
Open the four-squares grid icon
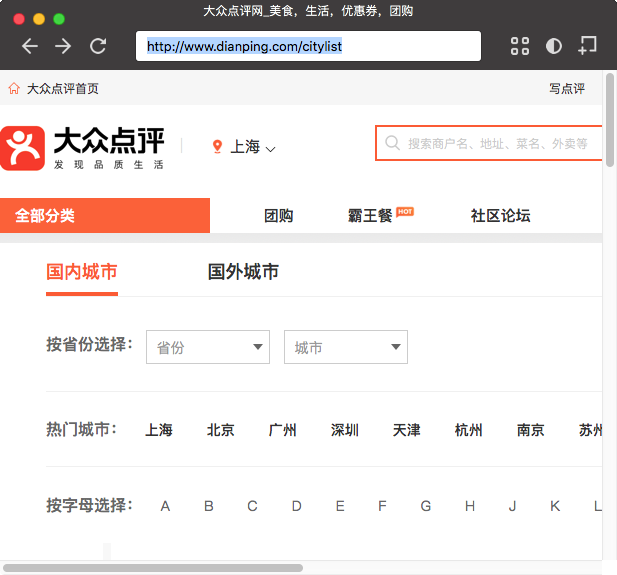[x=519, y=46]
